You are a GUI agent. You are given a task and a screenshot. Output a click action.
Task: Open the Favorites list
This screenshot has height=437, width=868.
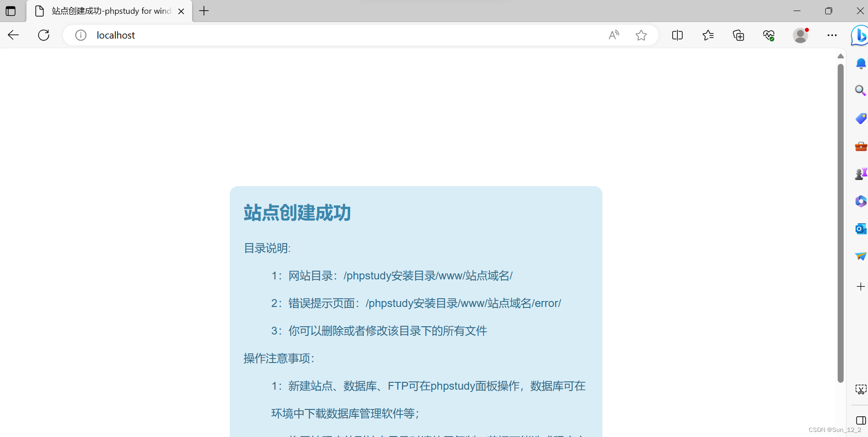coord(708,35)
